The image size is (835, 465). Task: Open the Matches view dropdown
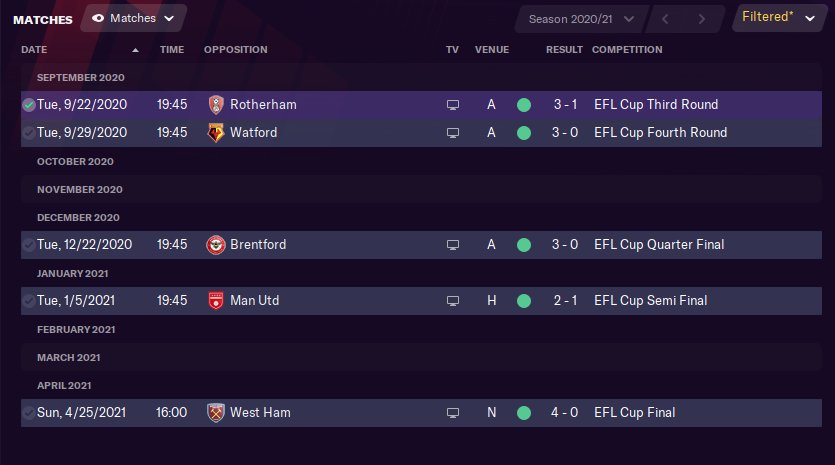[132, 18]
